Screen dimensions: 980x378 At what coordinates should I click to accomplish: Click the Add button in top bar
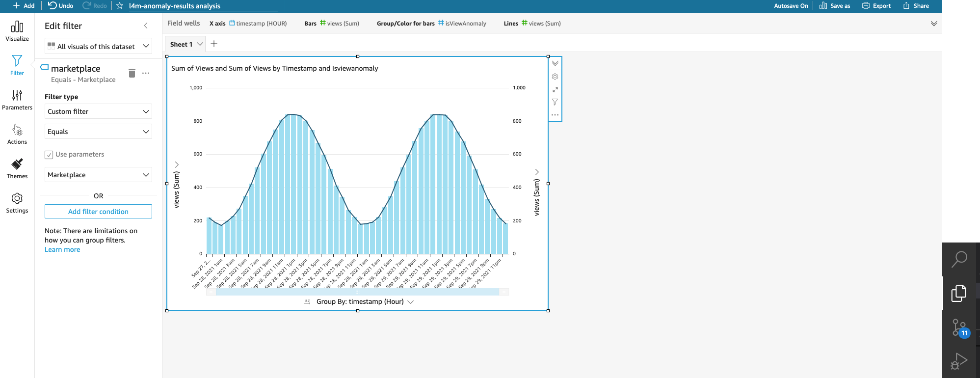pyautogui.click(x=24, y=6)
